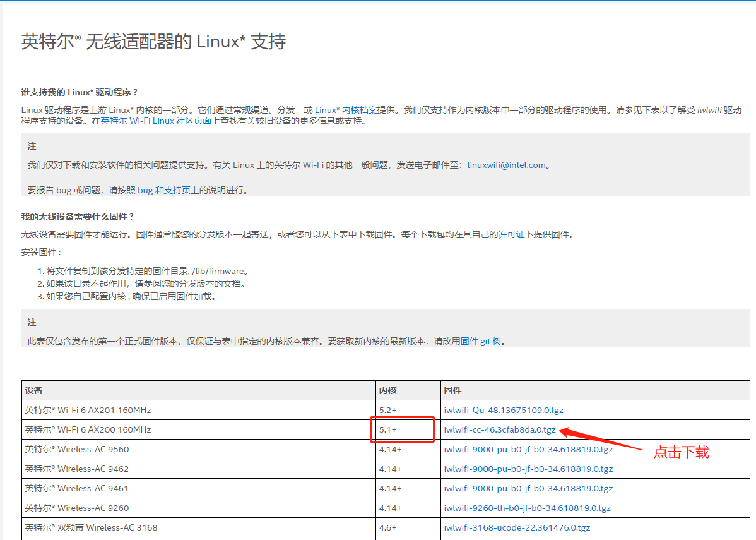756x540 pixels.
Task: Click the heading 我的无线设备需要什么固件？
Action: tap(78, 217)
